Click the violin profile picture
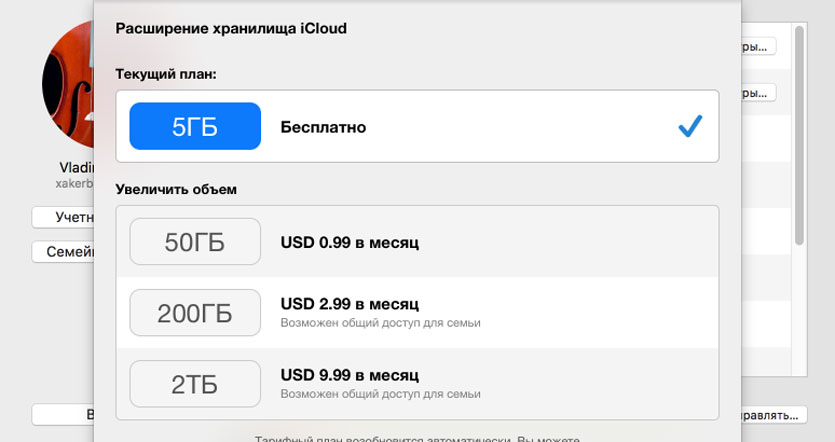This screenshot has height=442, width=835. (x=68, y=85)
